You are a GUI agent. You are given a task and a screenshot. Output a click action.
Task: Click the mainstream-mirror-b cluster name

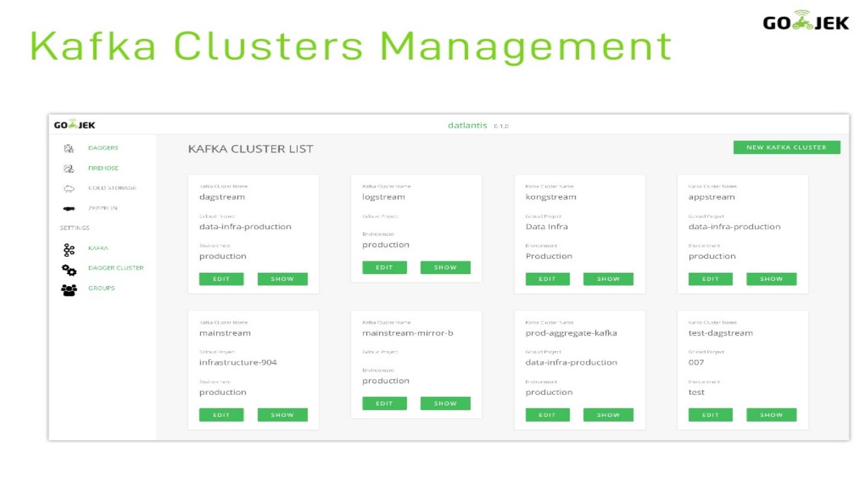(x=407, y=333)
